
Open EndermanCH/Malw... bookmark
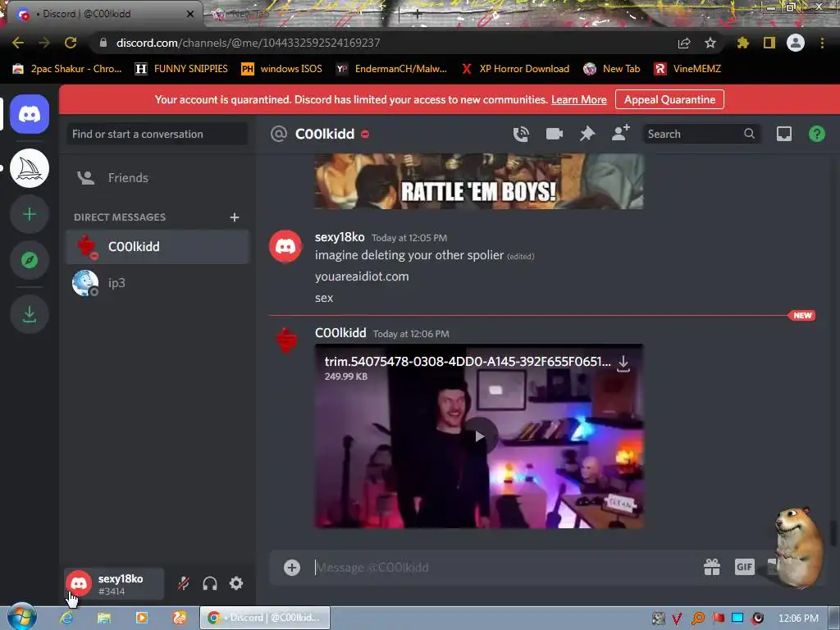coord(391,69)
